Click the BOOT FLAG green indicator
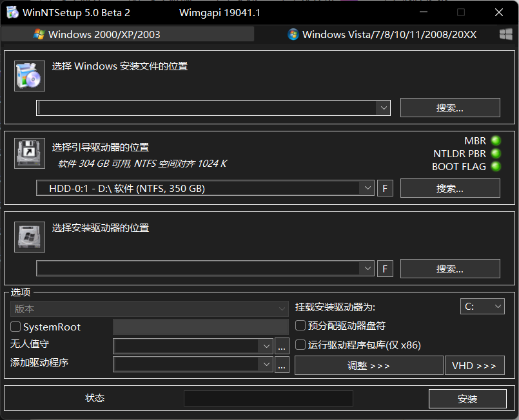This screenshot has height=420, width=519. click(495, 166)
